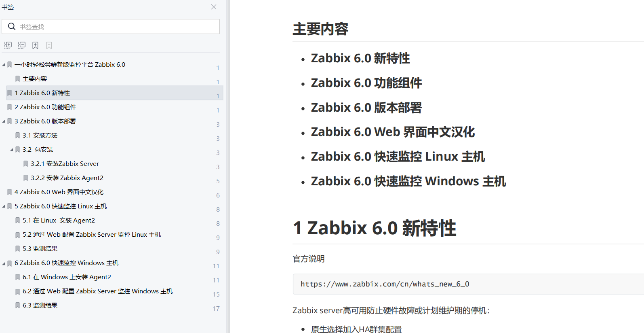644x333 pixels.
Task: Click page number 17 for 6.3 监测结果
Action: point(216,308)
